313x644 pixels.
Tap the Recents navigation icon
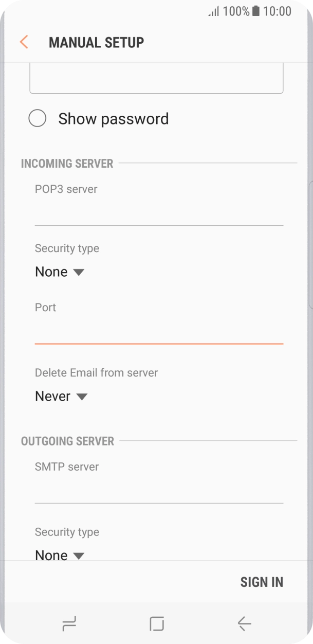69,623
